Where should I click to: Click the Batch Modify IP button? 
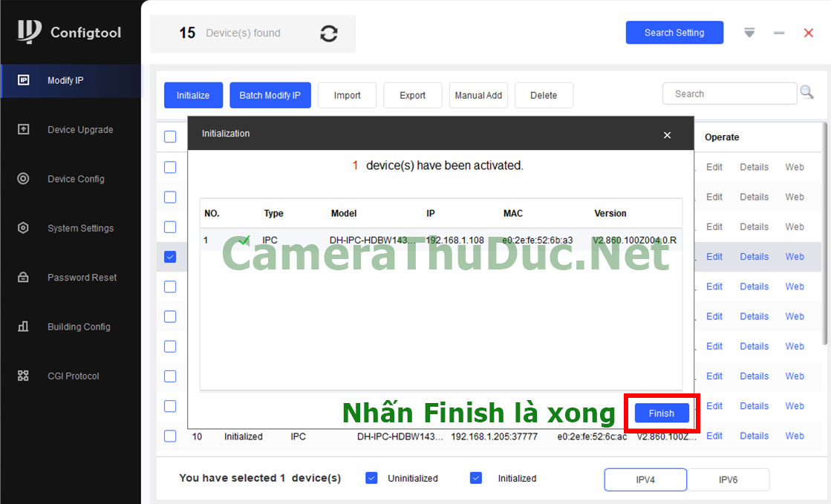click(x=270, y=96)
